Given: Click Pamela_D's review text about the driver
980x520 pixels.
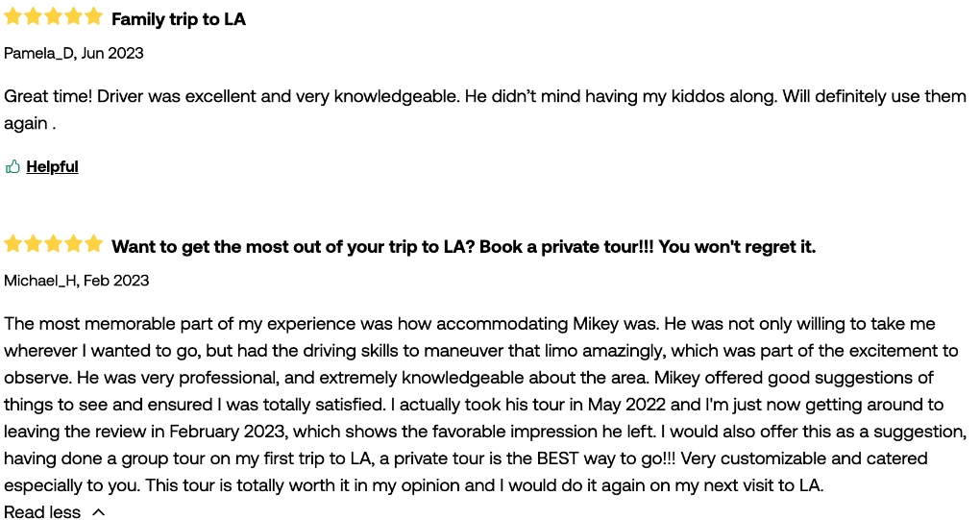Looking at the screenshot, I should [485, 110].
